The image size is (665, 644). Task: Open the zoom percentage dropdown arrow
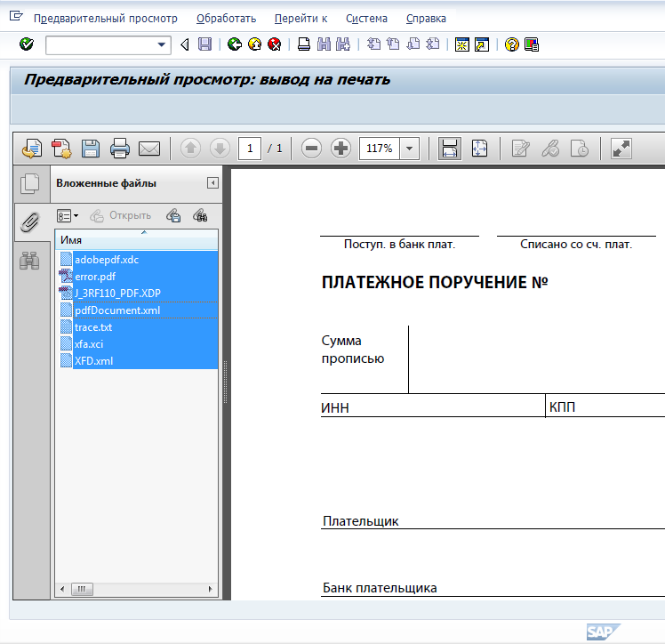click(410, 149)
